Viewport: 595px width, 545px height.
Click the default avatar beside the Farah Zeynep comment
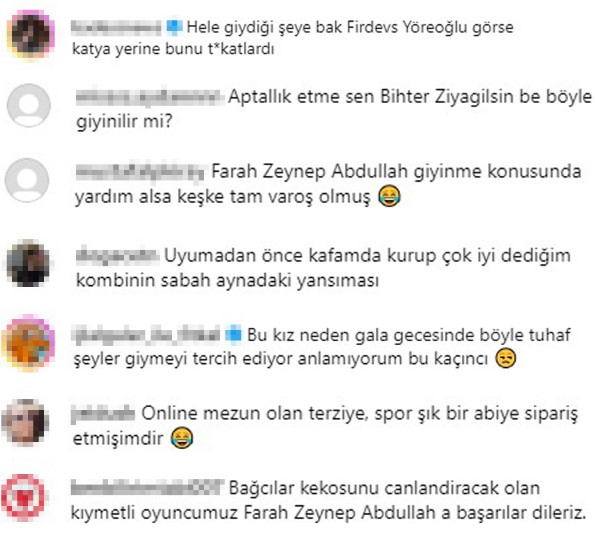tap(27, 180)
